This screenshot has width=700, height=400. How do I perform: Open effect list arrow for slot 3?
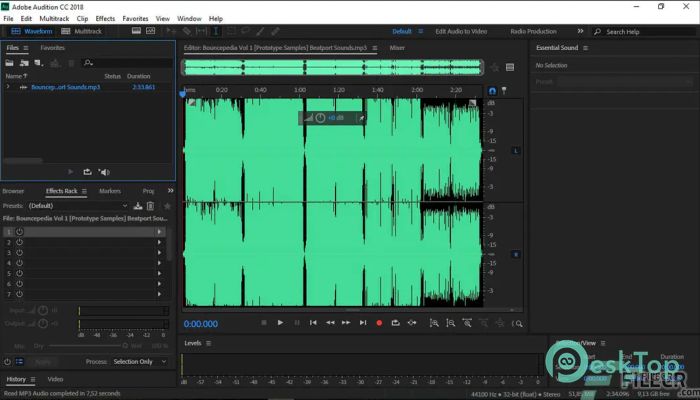click(159, 253)
